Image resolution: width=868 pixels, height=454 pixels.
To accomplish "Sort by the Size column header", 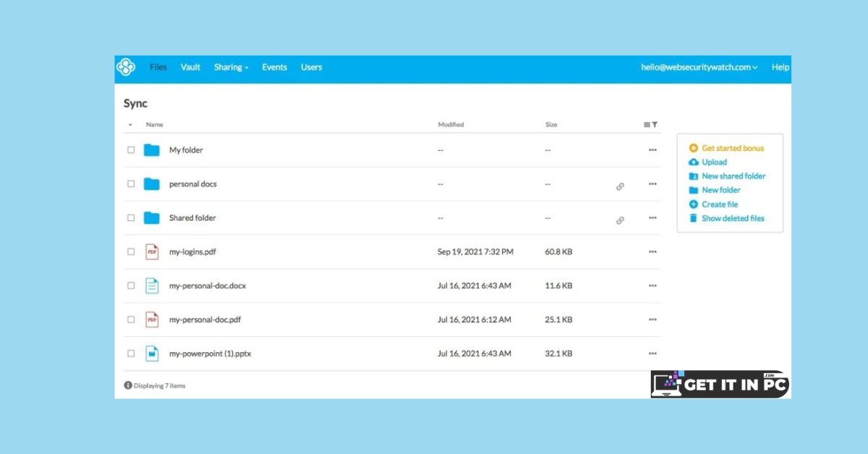I will [551, 124].
